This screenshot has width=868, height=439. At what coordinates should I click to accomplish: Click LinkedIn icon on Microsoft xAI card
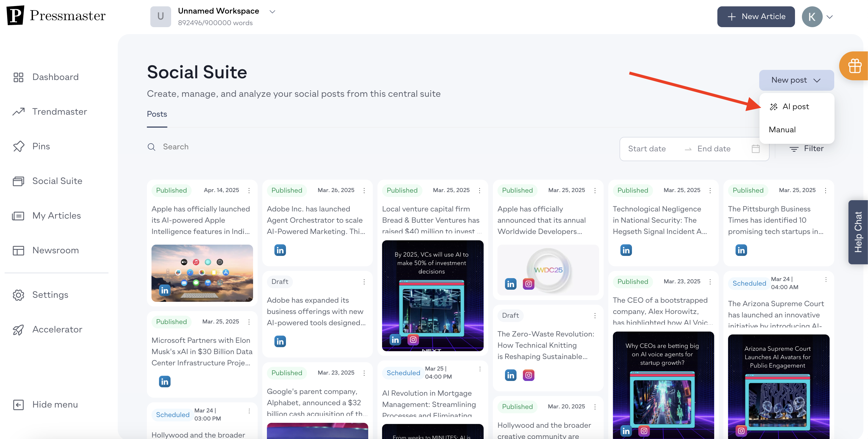point(164,382)
